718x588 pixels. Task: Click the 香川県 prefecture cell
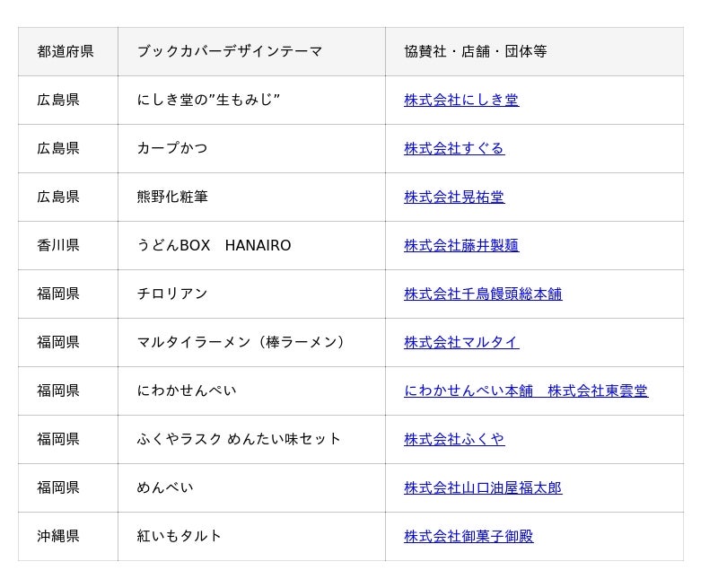coord(58,245)
